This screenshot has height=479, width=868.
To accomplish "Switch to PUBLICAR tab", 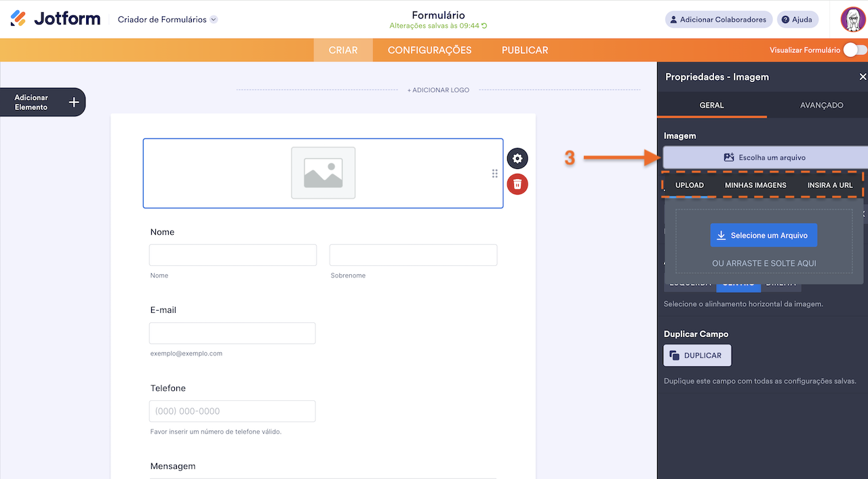I will (525, 50).
